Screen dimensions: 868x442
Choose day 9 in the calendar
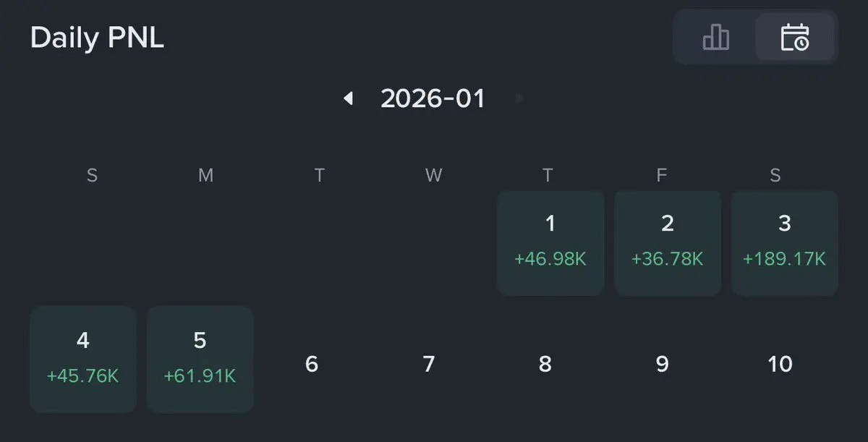point(662,364)
